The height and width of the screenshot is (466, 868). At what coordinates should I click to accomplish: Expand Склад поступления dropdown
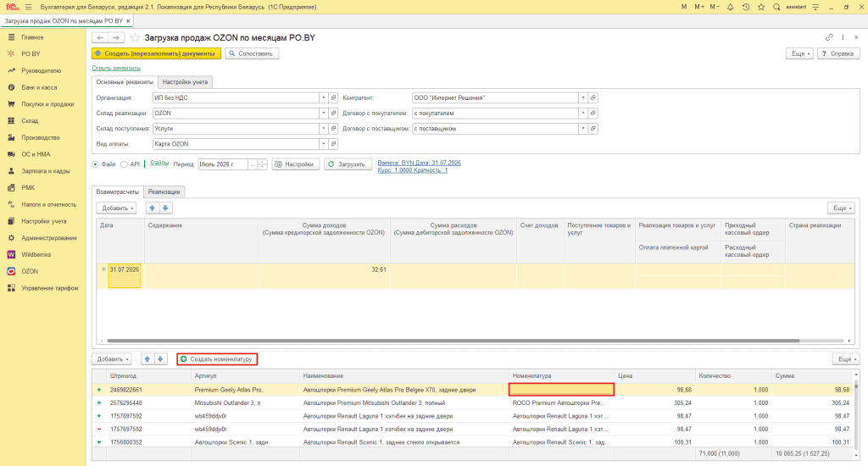click(323, 129)
